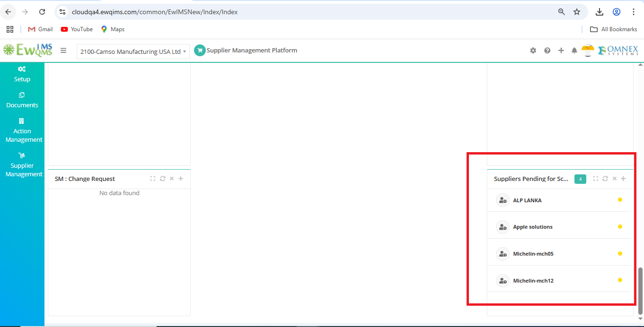Screen dimensions: 644x327
Task: Click the count badge showing 4
Action: [580, 179]
